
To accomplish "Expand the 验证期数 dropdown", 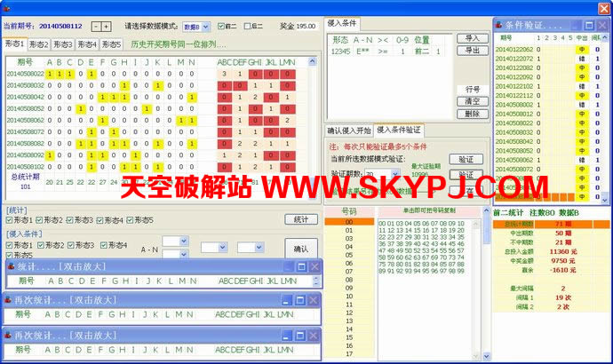I will [394, 174].
